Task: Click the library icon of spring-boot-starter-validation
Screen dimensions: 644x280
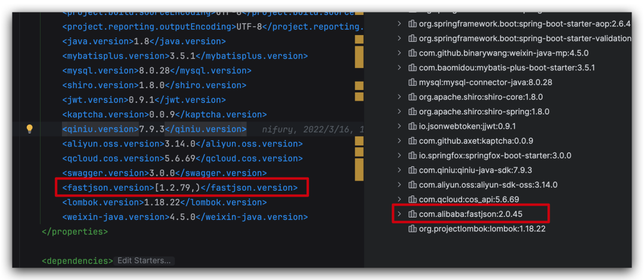Action: click(x=413, y=38)
